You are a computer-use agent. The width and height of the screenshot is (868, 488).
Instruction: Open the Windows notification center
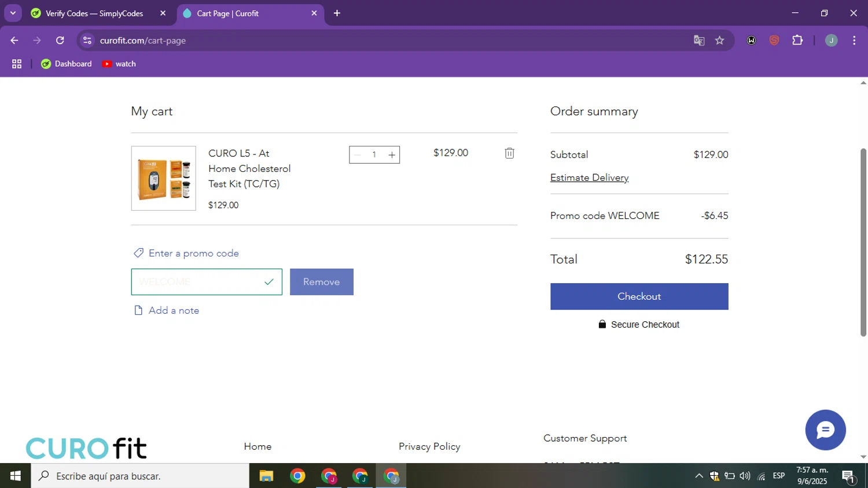click(x=849, y=477)
